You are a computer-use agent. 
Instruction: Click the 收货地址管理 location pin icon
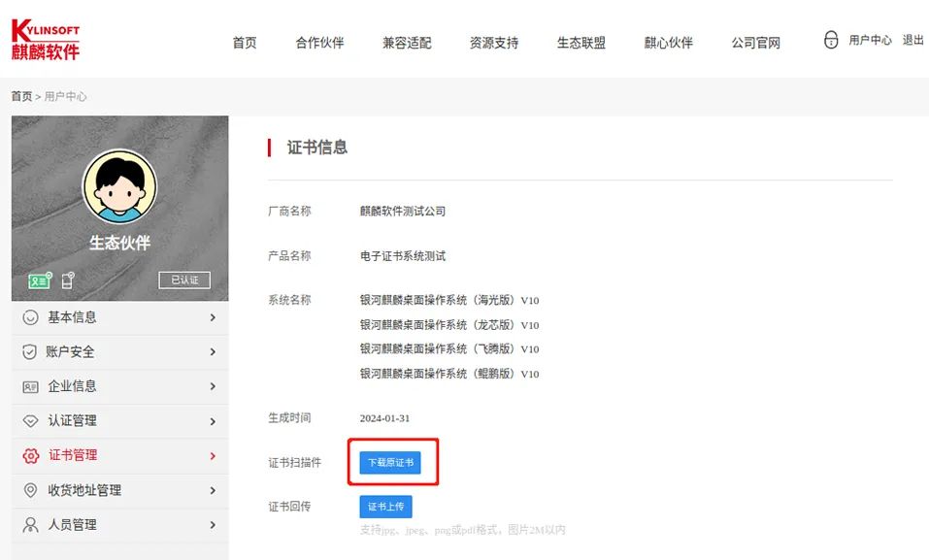point(30,490)
